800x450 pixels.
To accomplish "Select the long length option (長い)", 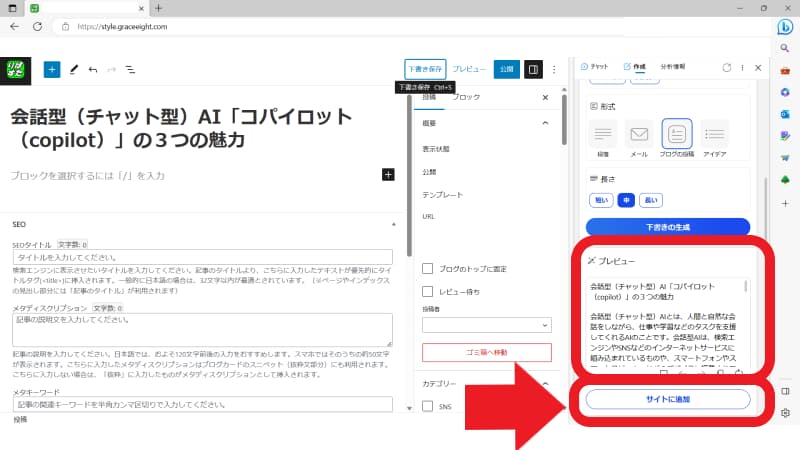I will [651, 200].
